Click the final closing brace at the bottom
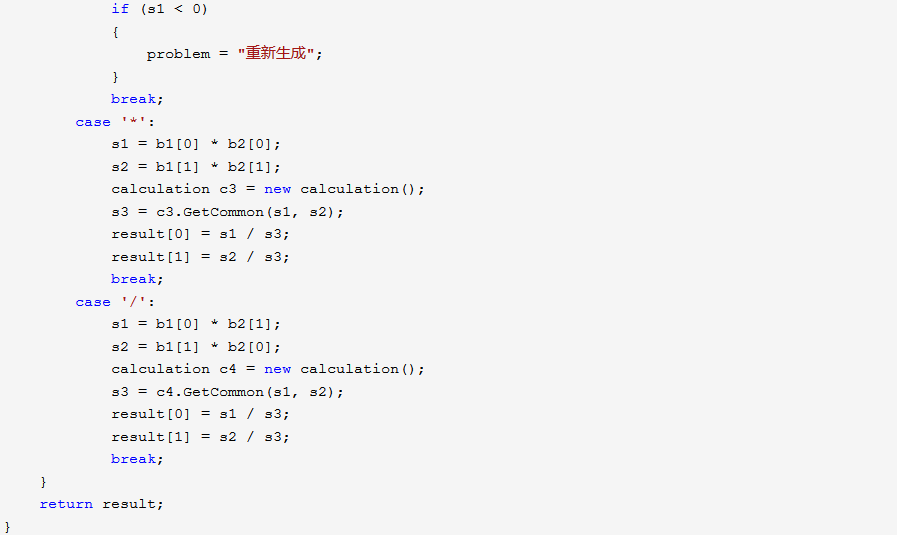 tap(8, 526)
